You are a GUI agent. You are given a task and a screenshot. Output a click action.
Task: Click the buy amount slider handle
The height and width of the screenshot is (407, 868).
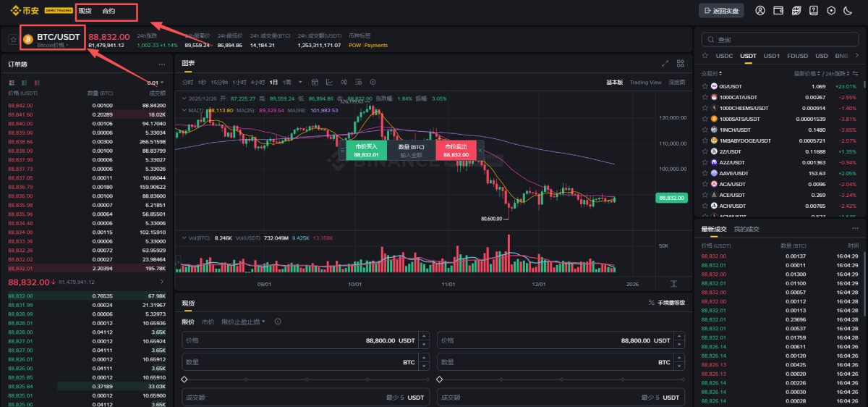click(184, 379)
